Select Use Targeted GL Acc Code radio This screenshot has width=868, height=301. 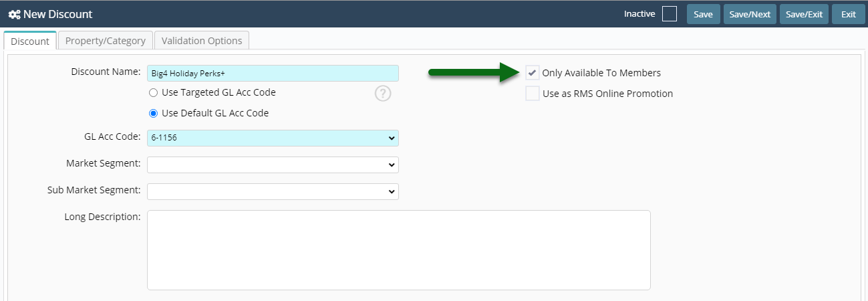[153, 92]
